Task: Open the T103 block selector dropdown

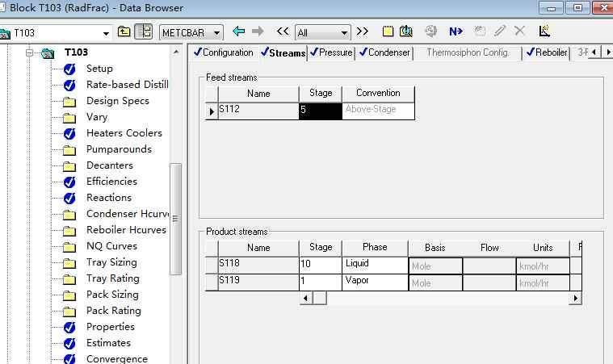Action: 106,33
